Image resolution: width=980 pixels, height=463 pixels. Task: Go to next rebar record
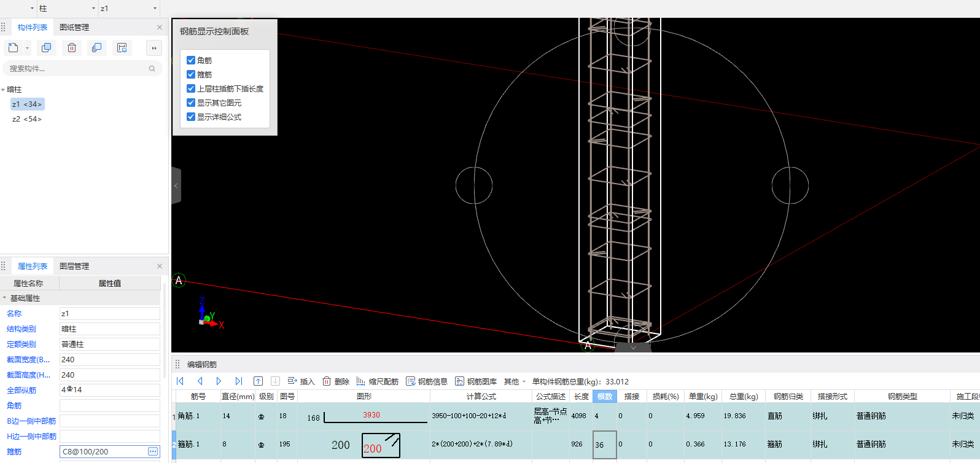point(219,381)
